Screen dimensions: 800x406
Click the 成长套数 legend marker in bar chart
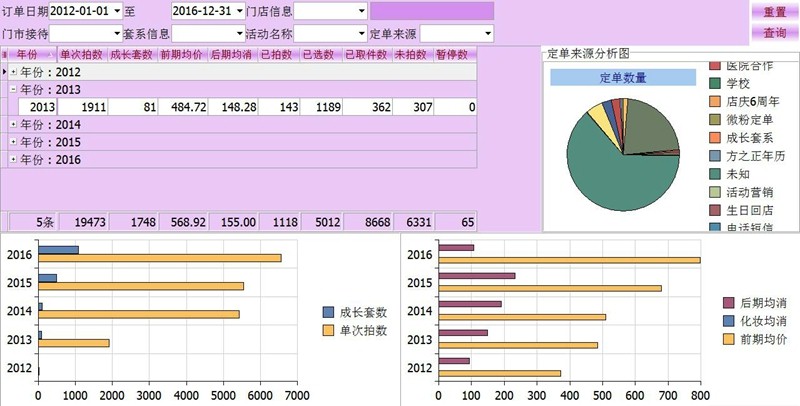click(x=329, y=311)
